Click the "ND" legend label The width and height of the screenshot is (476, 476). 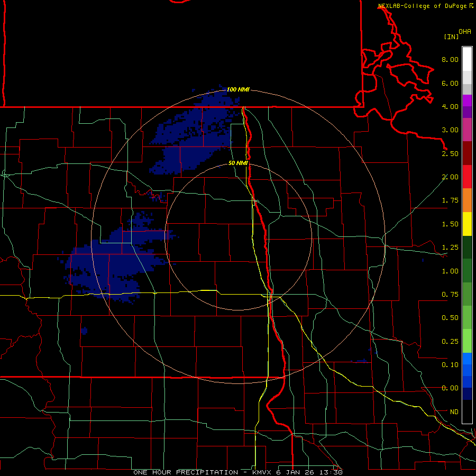coord(454,412)
